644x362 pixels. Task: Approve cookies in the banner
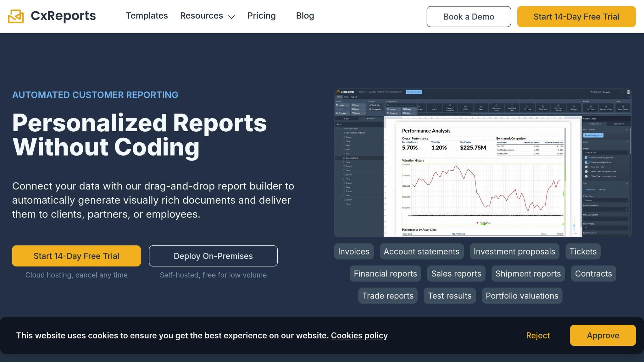[603, 335]
